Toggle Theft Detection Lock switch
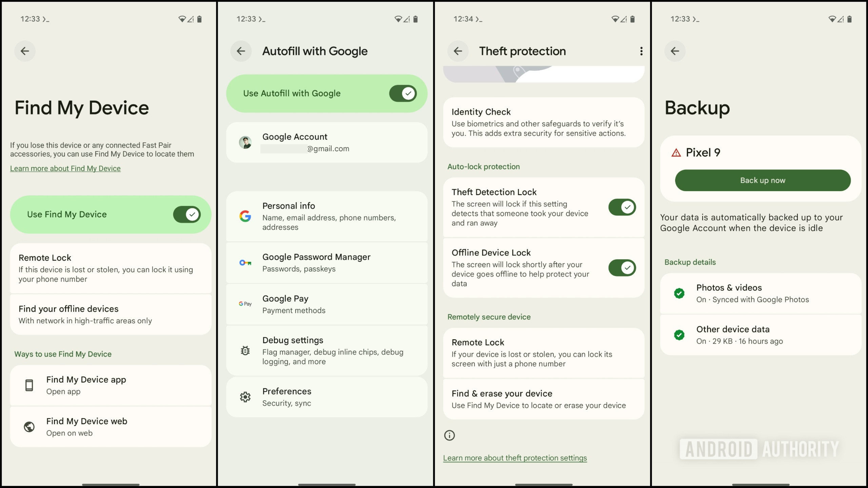868x488 pixels. coord(622,207)
